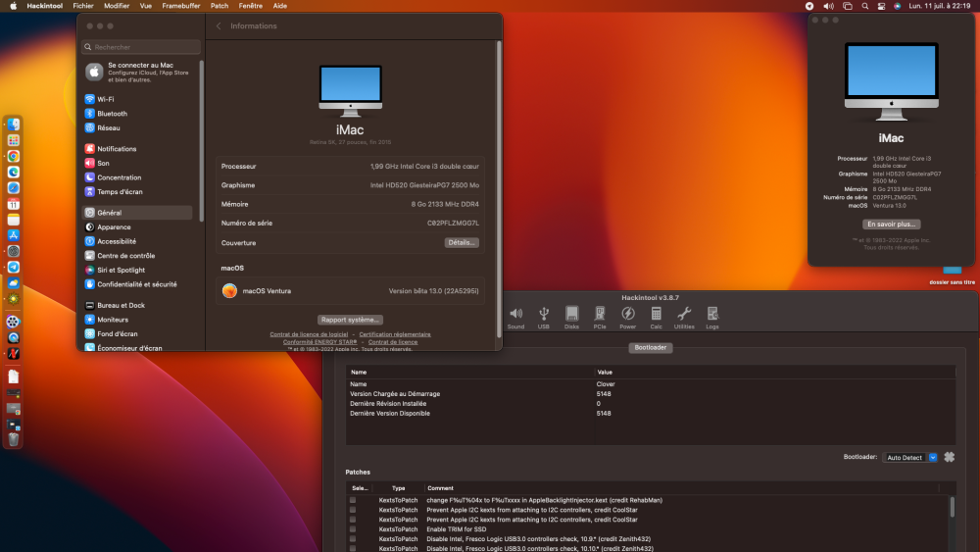
Task: Open the Conformité ENERGY STAR link
Action: tap(319, 342)
